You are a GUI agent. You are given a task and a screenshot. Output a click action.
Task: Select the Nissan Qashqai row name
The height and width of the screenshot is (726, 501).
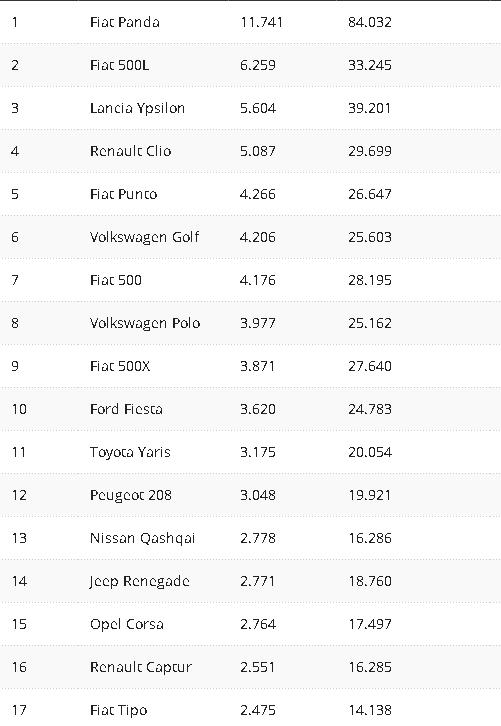pyautogui.click(x=143, y=538)
